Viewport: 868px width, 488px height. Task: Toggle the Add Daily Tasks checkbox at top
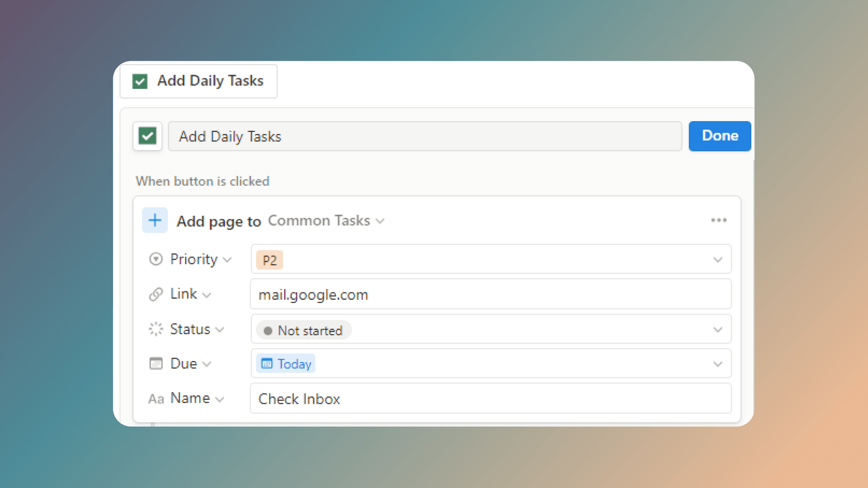click(x=139, y=81)
